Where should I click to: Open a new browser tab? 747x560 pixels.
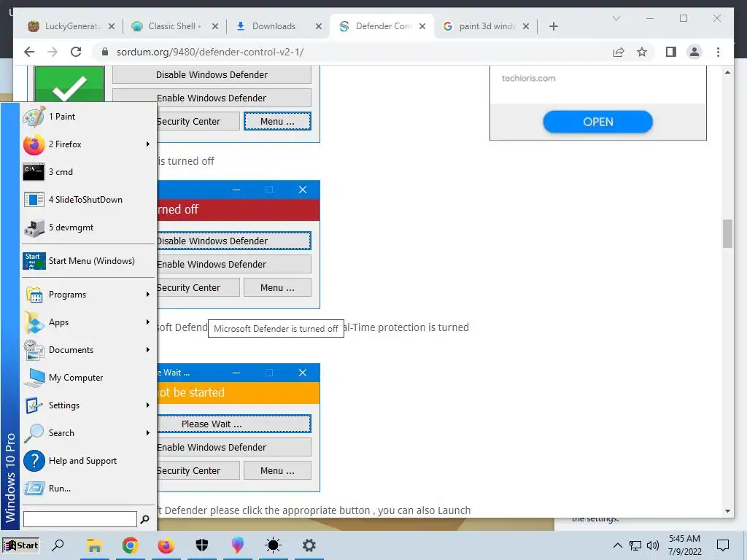[554, 26]
